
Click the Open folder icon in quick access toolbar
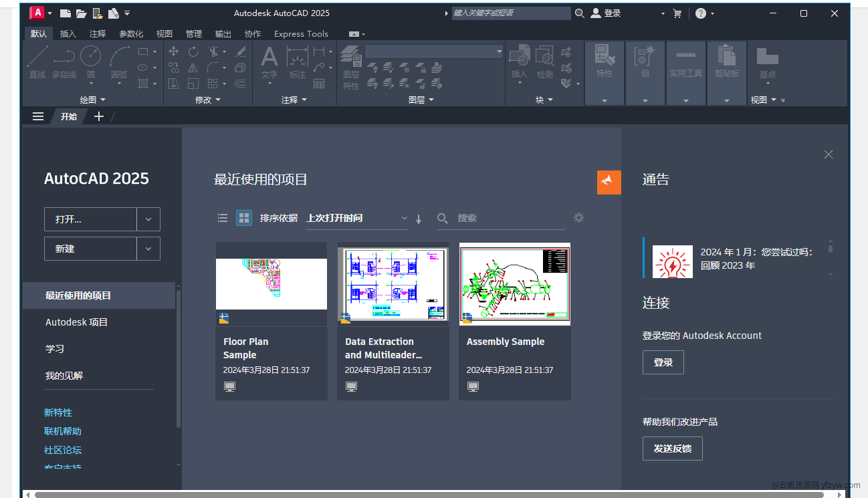[x=81, y=13]
